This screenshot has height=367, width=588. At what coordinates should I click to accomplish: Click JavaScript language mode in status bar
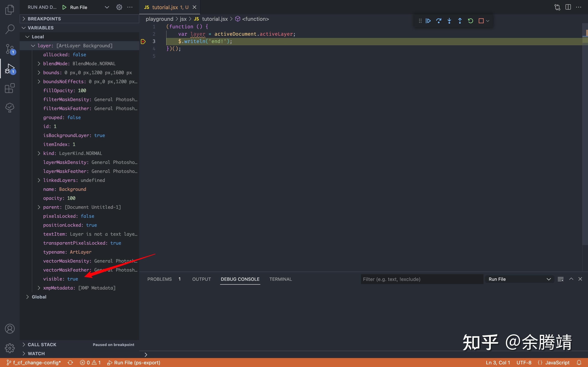[557, 363]
